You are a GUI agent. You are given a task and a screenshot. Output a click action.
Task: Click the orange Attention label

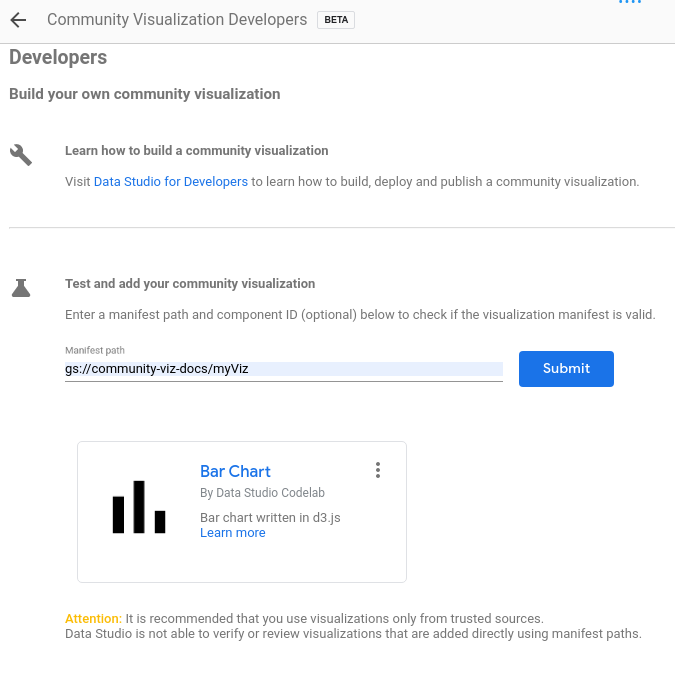pos(93,619)
